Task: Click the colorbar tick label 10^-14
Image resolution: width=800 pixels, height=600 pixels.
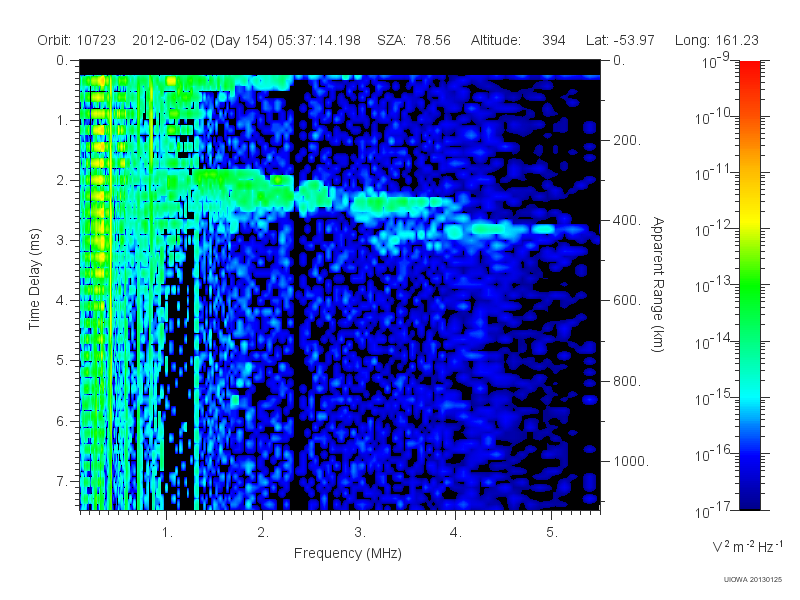Action: (715, 343)
